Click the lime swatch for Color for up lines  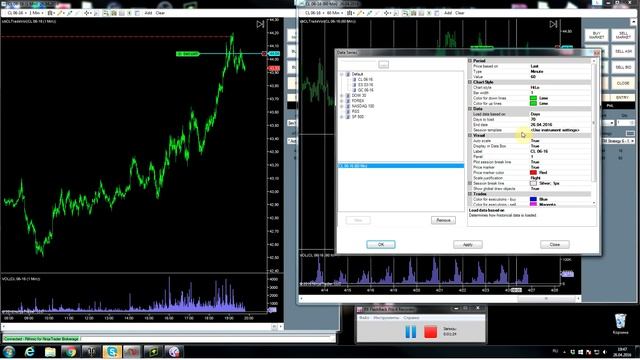tap(533, 104)
